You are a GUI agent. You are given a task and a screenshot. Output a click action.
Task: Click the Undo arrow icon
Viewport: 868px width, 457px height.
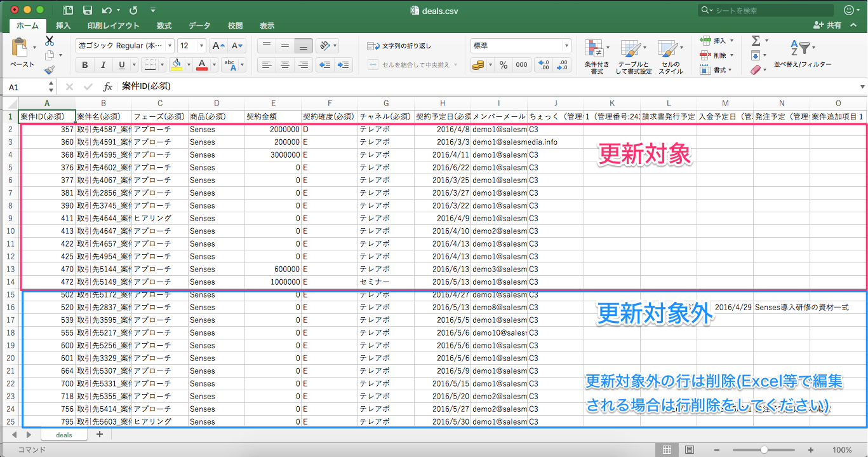[x=105, y=10]
